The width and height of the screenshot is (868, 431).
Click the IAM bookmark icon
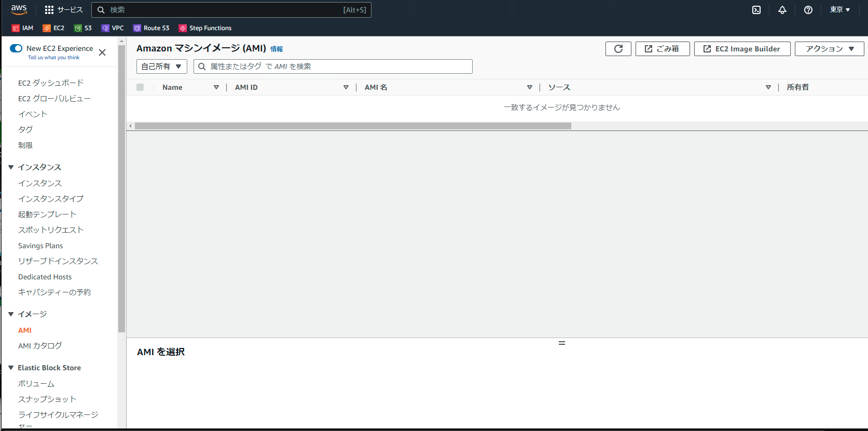tap(16, 28)
